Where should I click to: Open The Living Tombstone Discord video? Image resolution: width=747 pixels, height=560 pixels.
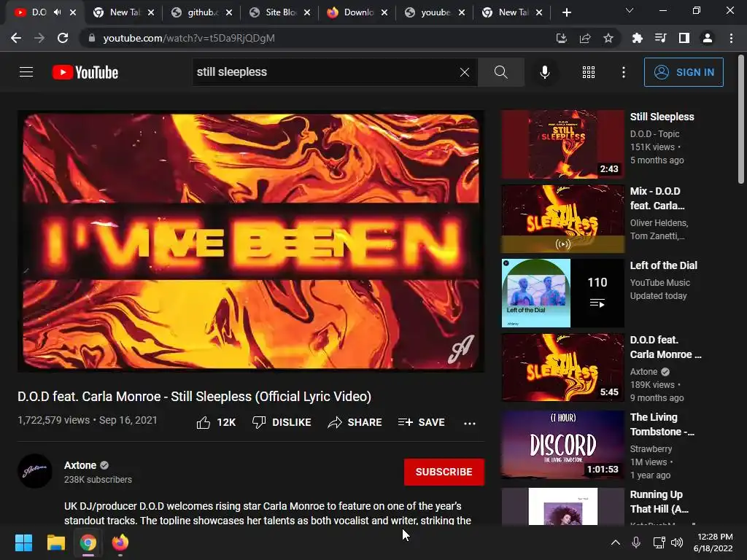click(562, 445)
